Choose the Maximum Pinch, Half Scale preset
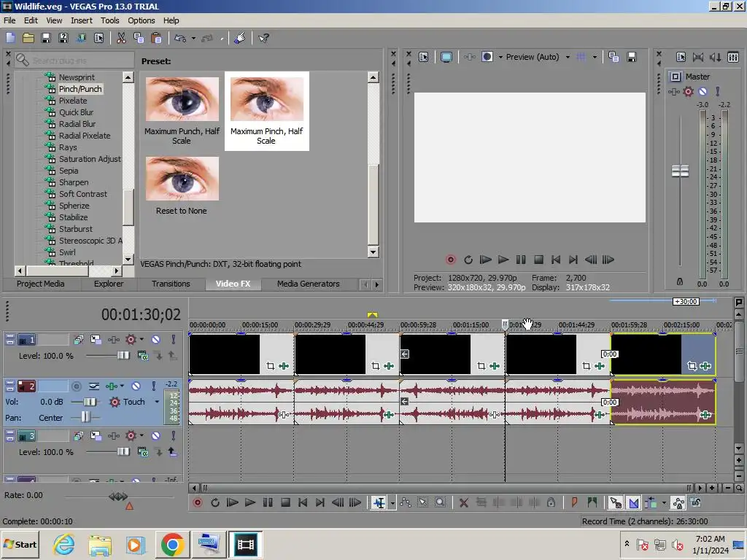 coord(267,111)
